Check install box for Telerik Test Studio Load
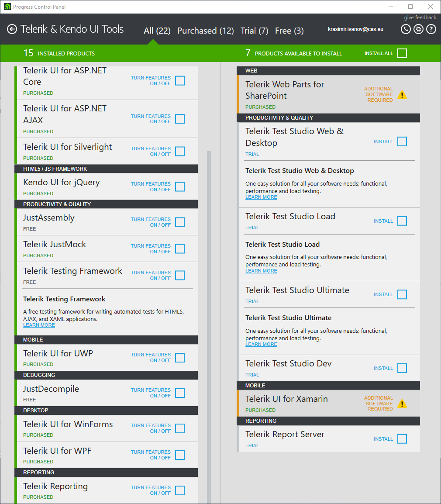 (402, 221)
